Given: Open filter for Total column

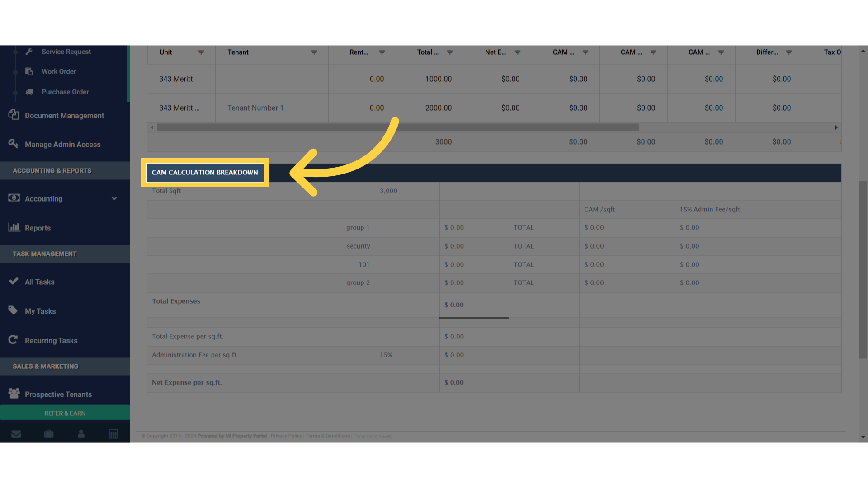Looking at the screenshot, I should click(450, 52).
